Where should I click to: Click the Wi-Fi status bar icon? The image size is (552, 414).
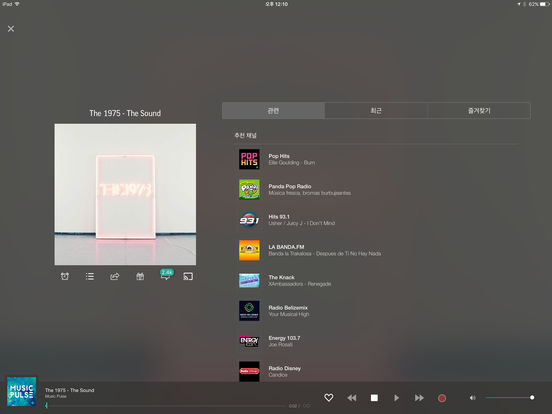(x=17, y=4)
